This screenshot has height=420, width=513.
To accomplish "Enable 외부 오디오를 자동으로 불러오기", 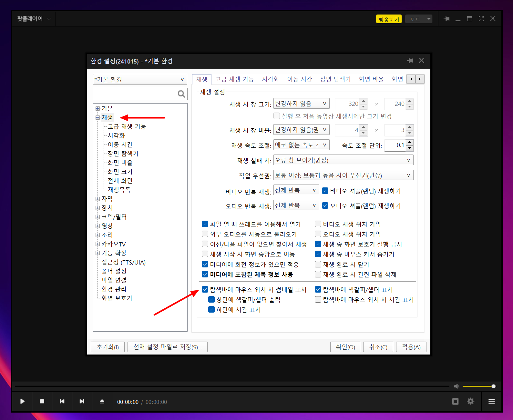I will tap(205, 234).
